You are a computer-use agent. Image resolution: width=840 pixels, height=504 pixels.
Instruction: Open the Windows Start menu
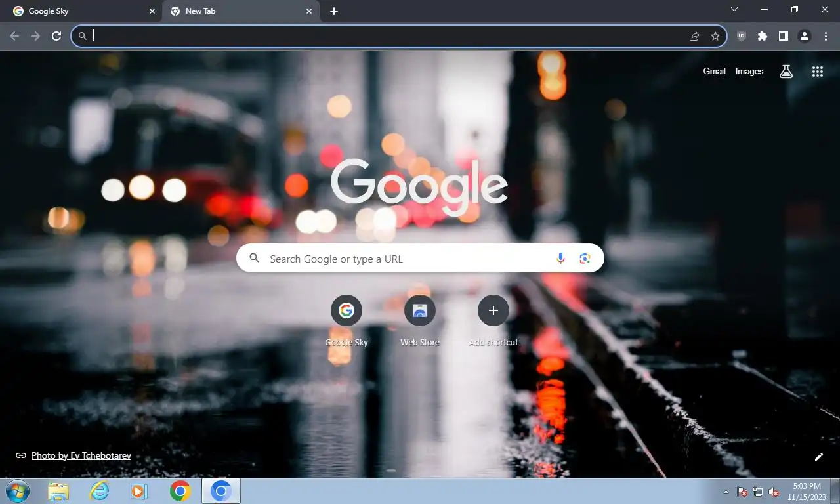[x=17, y=491]
